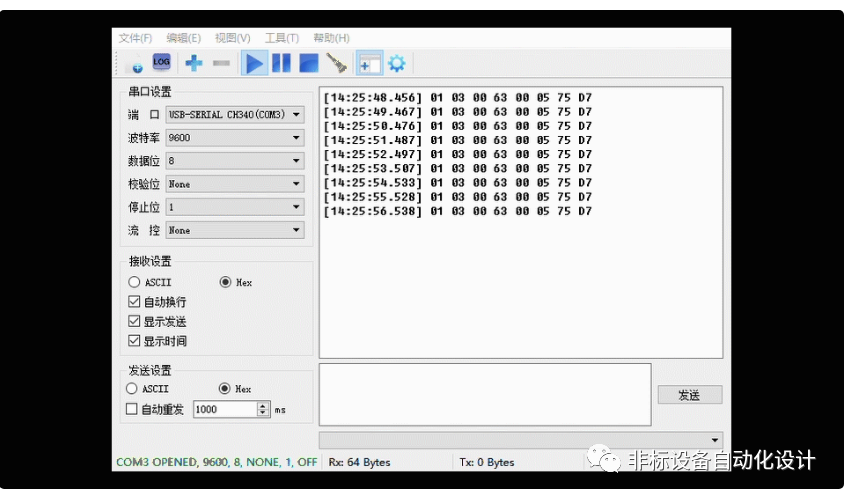Open settings with the blue gear icon

pos(397,64)
